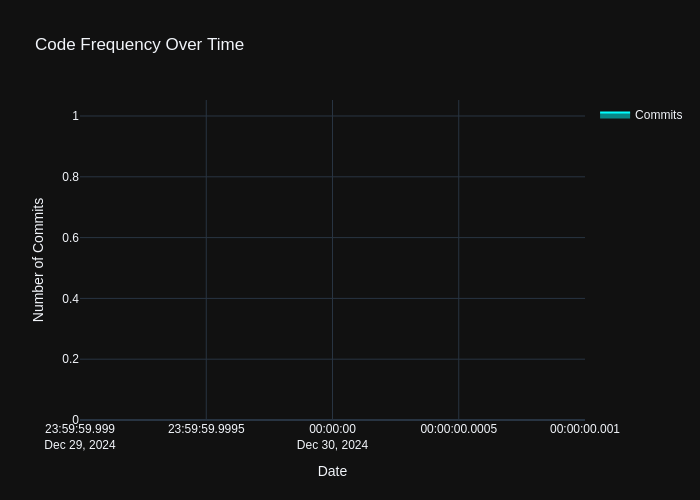
Task: Toggle the Commits trace in legend
Action: tap(657, 115)
